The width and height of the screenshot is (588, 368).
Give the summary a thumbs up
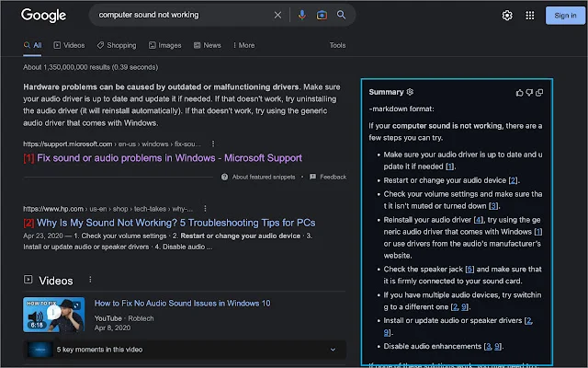(520, 92)
